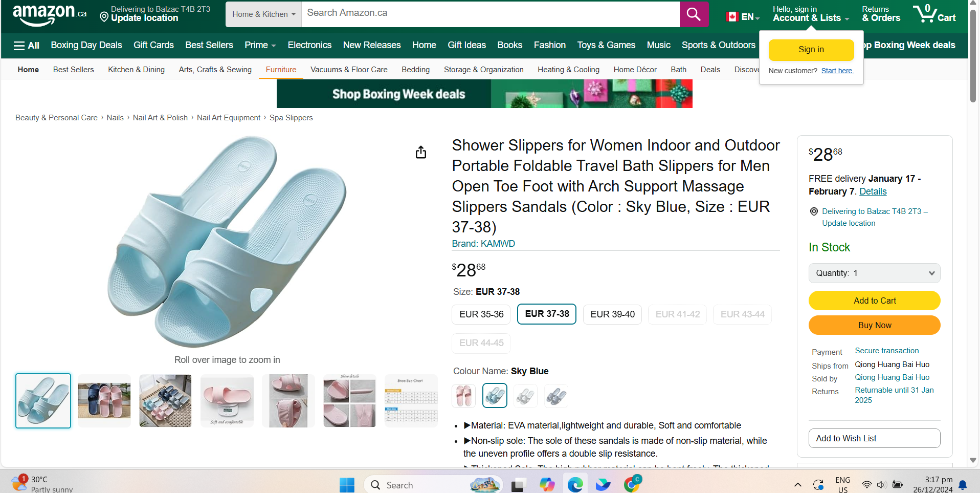Click the magnifying glass search button
The image size is (980, 493).
tap(693, 14)
